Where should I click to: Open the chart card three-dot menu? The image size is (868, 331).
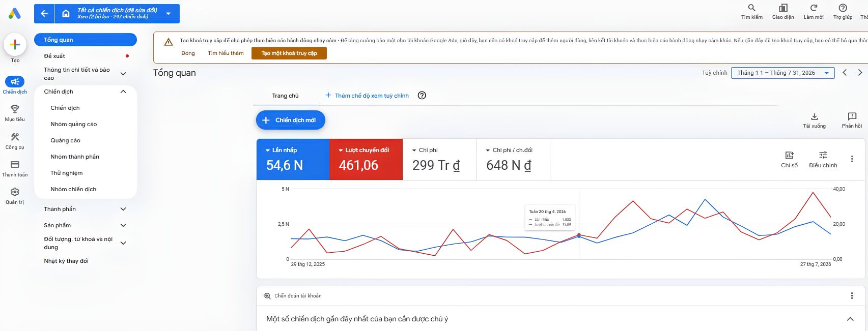tap(852, 159)
